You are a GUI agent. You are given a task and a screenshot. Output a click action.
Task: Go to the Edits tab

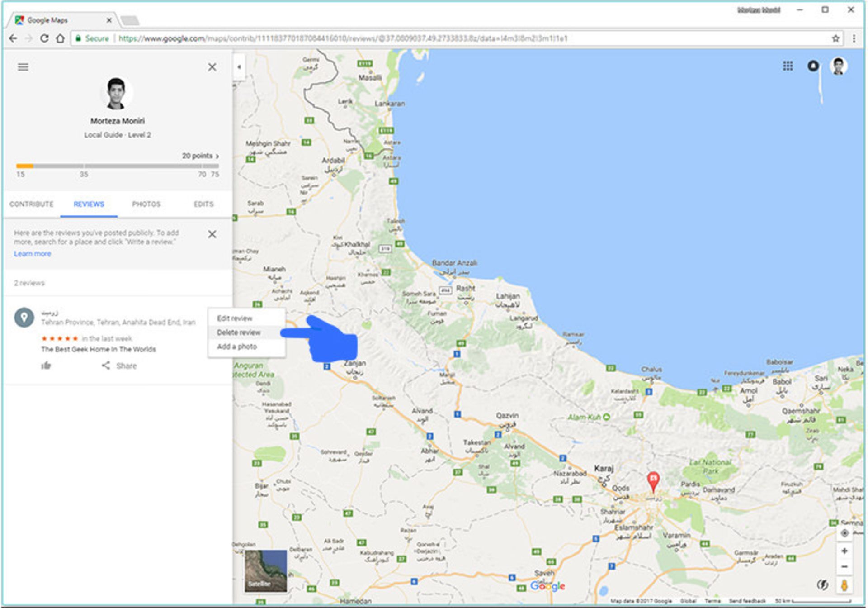click(203, 204)
